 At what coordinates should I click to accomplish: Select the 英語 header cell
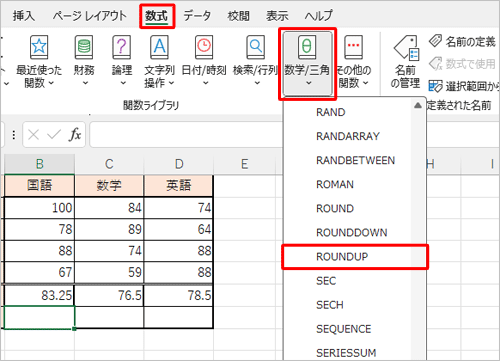(179, 185)
